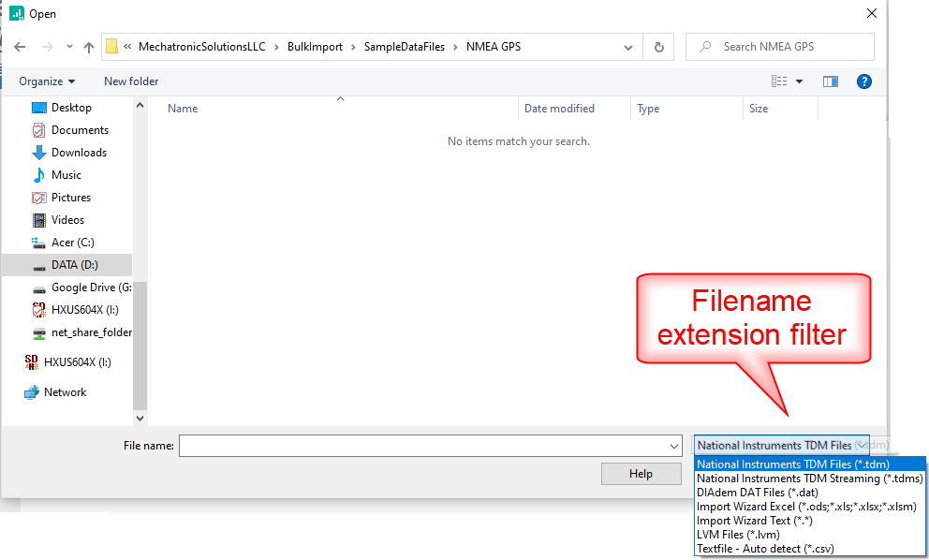This screenshot has height=560, width=929.
Task: Open the Music folder in sidebar
Action: (66, 175)
